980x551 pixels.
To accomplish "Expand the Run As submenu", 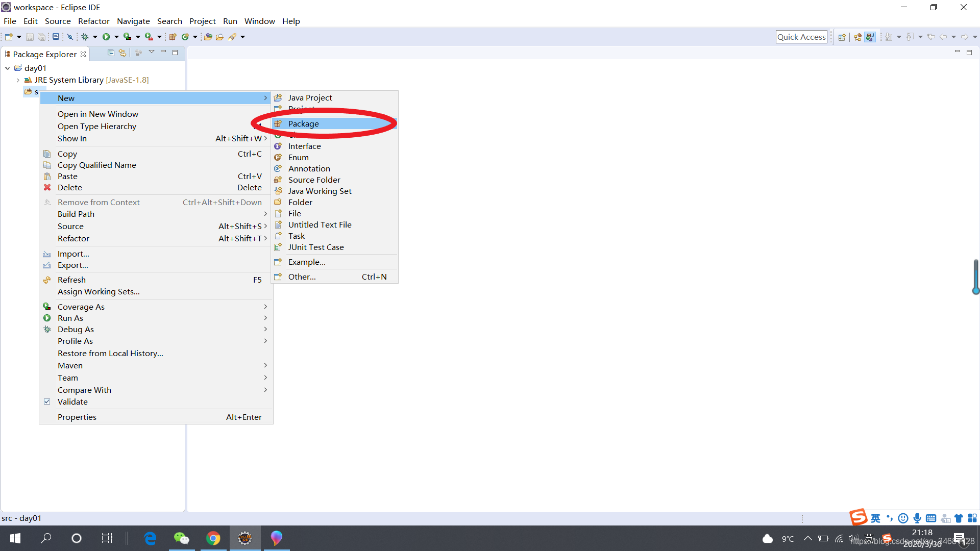I will tap(156, 318).
